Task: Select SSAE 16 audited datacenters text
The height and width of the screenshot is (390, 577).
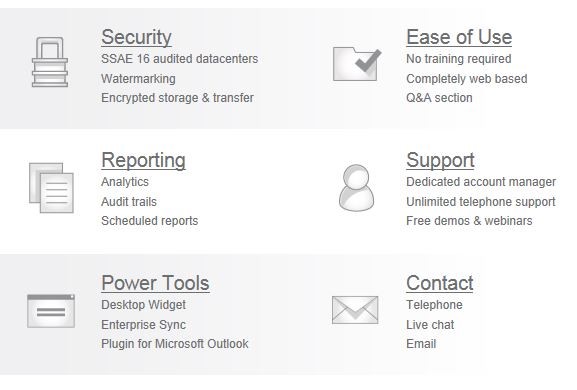Action: (180, 59)
